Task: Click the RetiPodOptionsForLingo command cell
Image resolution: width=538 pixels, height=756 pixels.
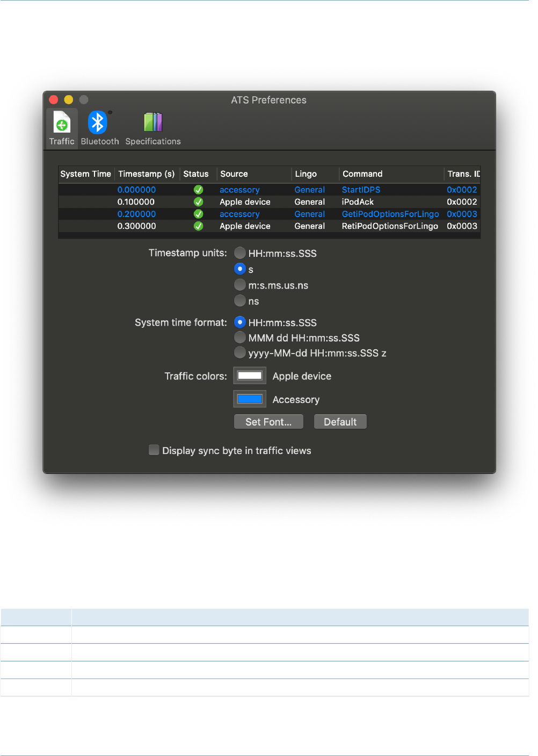Action: tap(390, 226)
